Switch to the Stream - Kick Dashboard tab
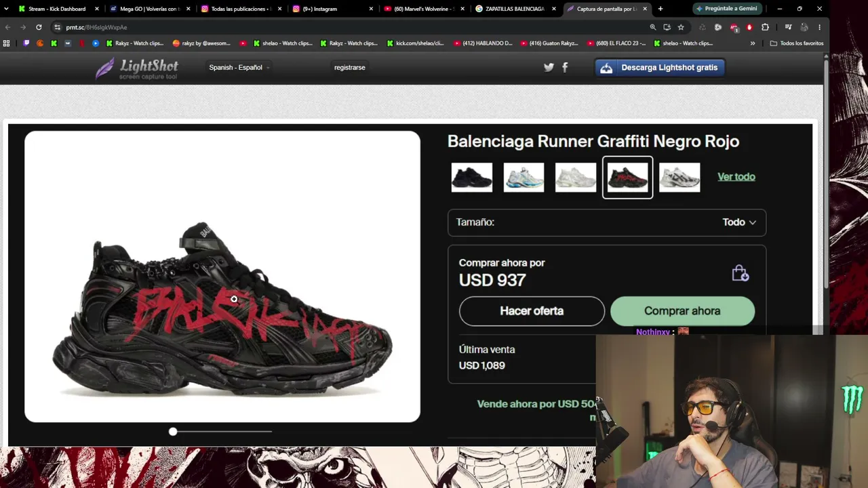 tap(57, 9)
